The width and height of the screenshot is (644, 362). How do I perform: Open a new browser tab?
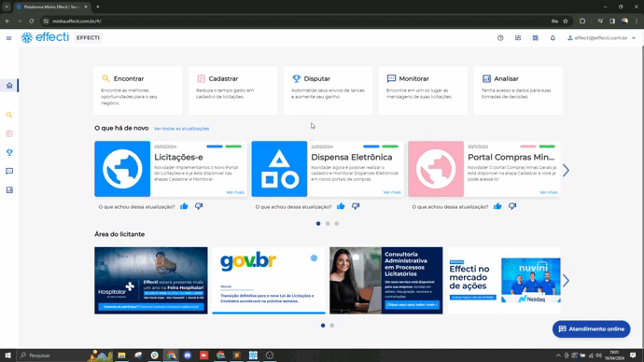98,7
